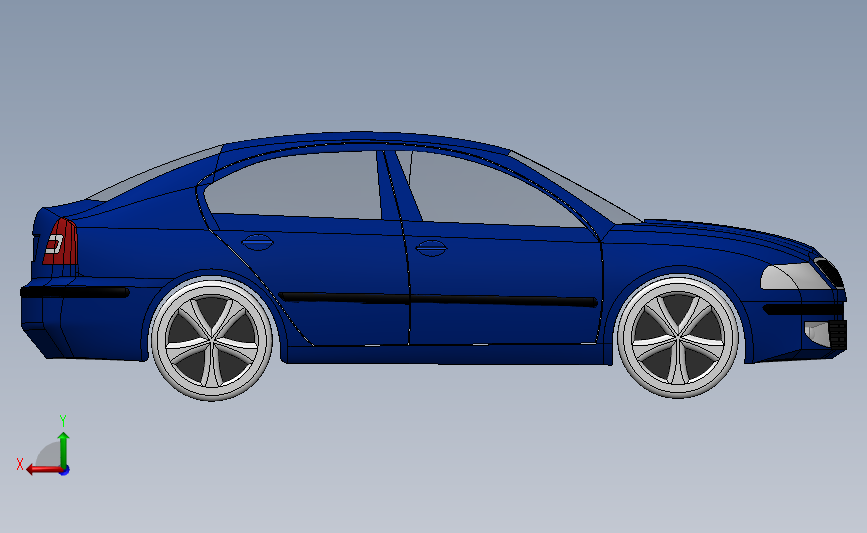867x533 pixels.
Task: Select the black rear bumper strip
Action: tap(75, 292)
